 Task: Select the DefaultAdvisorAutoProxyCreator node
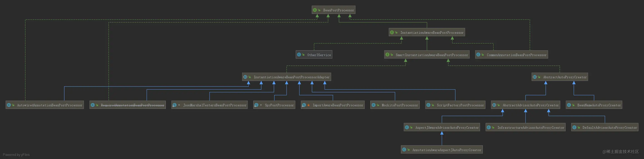pyautogui.click(x=605, y=127)
